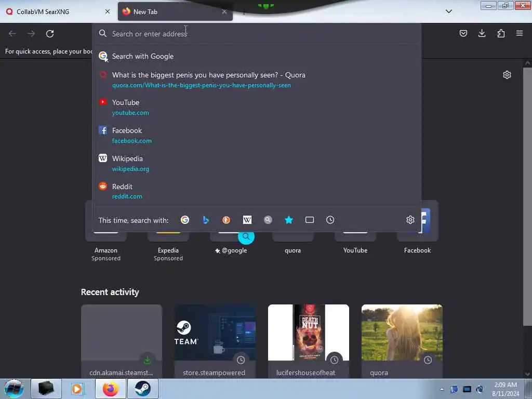Screen dimensions: 532x399
Task: Open the Firefox hamburger menu
Action: coord(520,33)
